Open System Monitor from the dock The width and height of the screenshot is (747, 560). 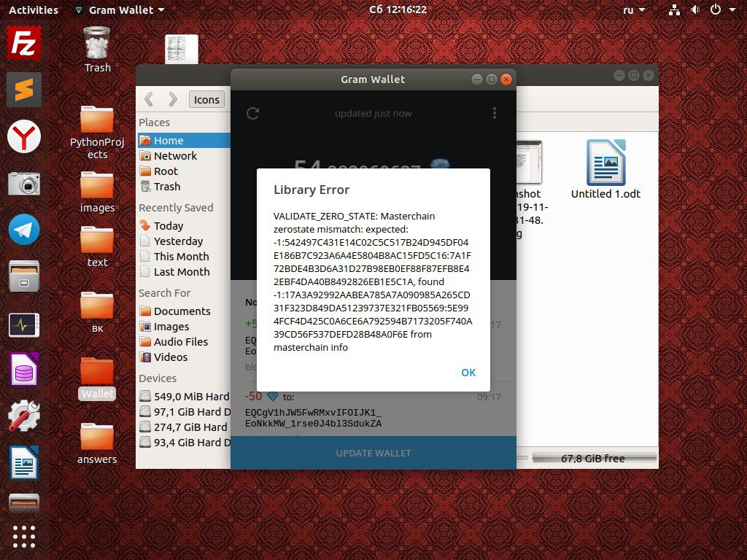24,325
